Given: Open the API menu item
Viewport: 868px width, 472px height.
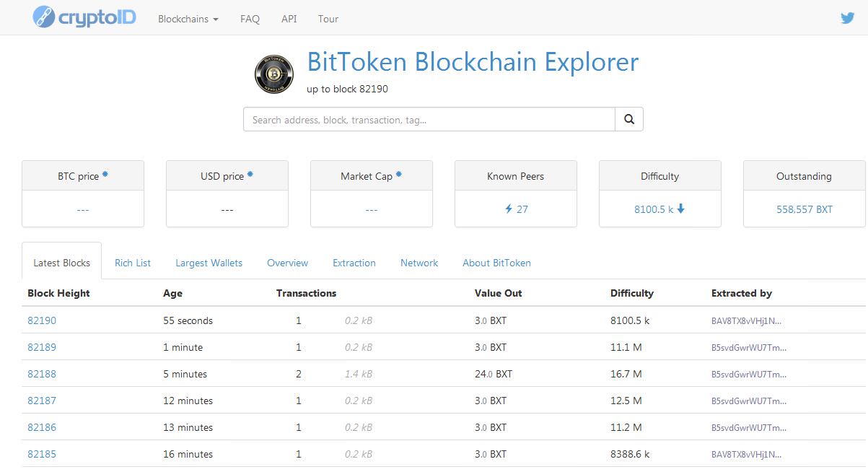Looking at the screenshot, I should click(289, 19).
